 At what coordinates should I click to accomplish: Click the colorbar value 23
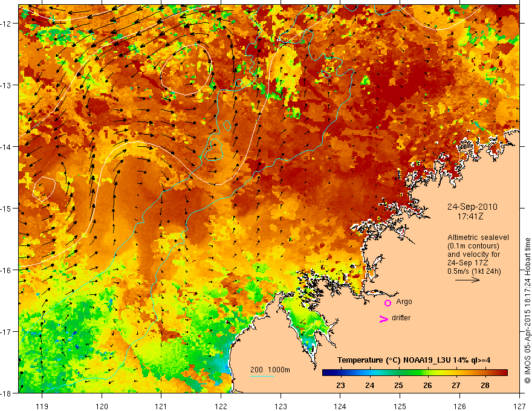click(x=340, y=385)
